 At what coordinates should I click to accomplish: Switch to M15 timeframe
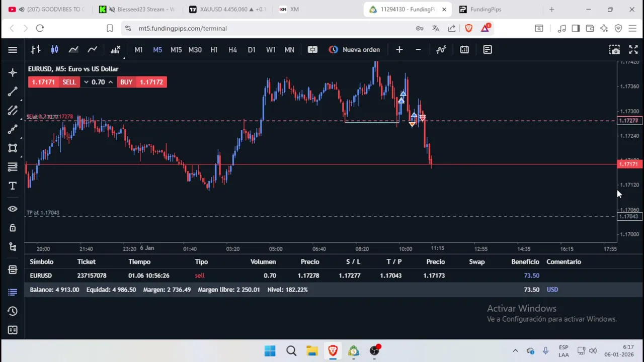176,50
